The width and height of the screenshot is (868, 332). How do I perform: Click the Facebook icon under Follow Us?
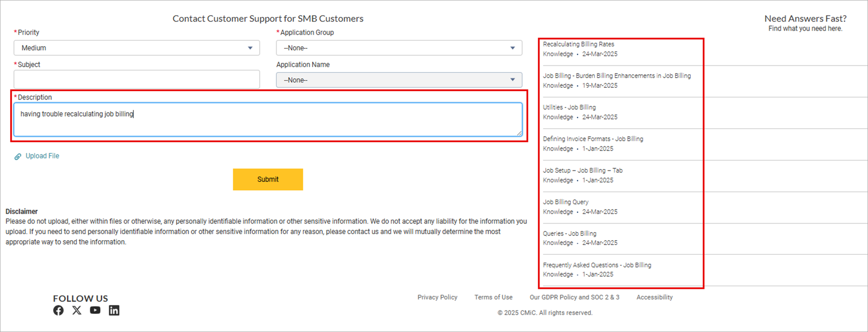point(58,310)
